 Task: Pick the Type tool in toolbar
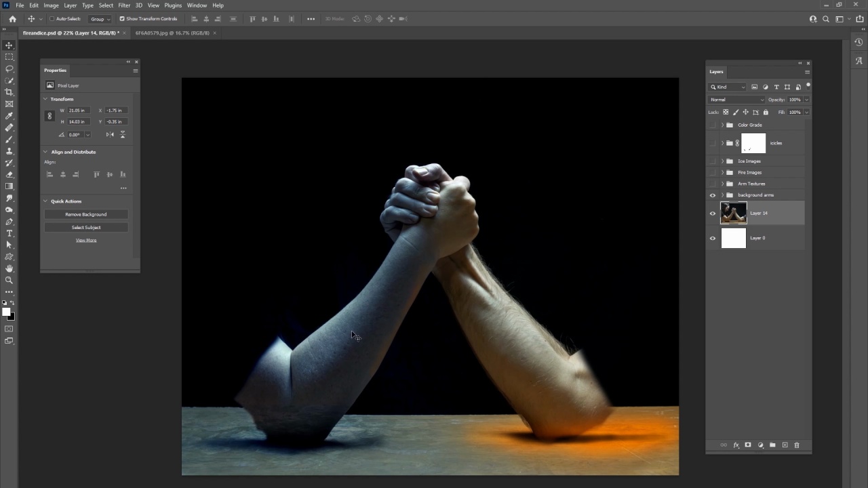click(9, 233)
